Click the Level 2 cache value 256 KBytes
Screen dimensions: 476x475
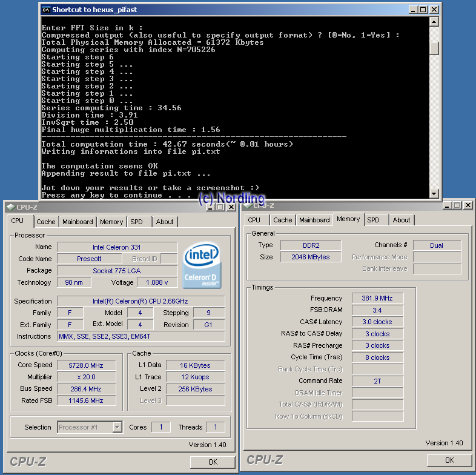[196, 389]
